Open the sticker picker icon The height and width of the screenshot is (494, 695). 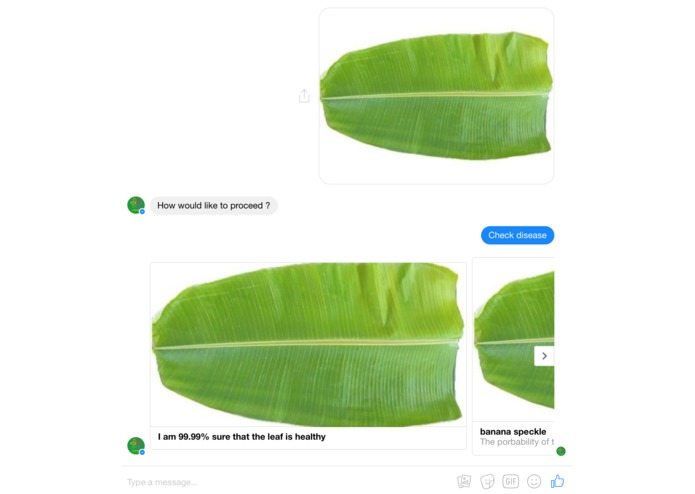click(487, 481)
